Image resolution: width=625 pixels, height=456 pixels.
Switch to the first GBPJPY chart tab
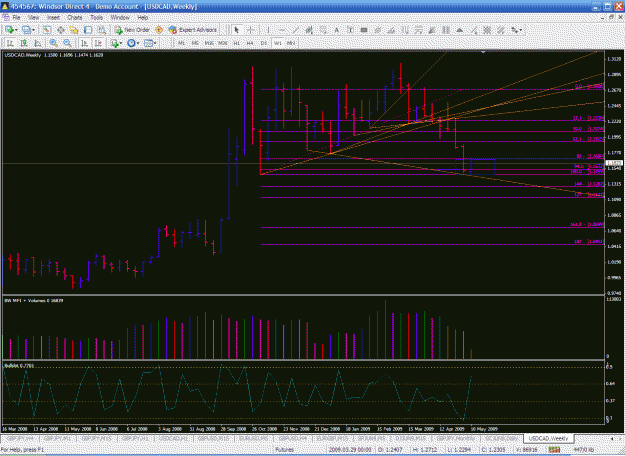click(x=20, y=438)
